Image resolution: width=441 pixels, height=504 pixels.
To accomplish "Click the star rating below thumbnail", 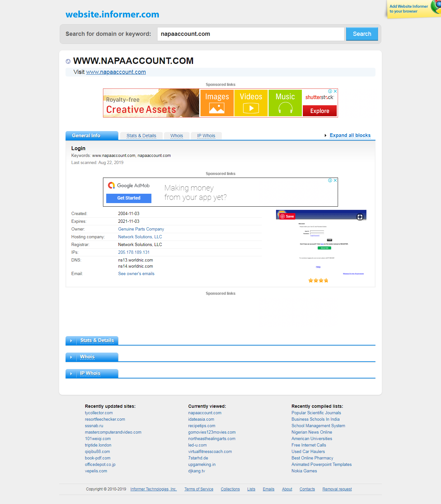I will (318, 281).
